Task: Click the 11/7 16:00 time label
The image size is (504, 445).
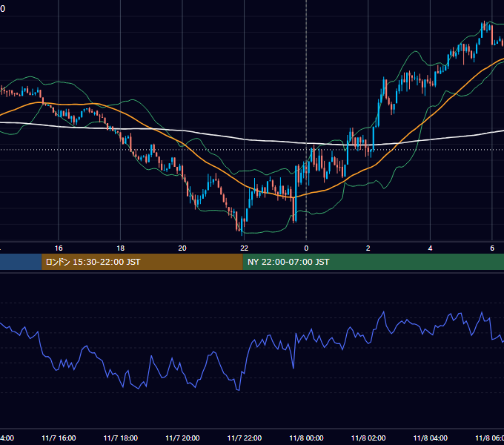Action: [59, 438]
